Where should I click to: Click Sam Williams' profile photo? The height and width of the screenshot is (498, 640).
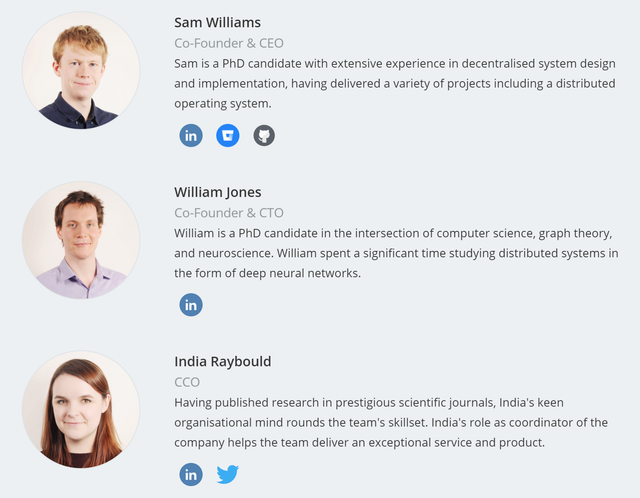click(80, 70)
